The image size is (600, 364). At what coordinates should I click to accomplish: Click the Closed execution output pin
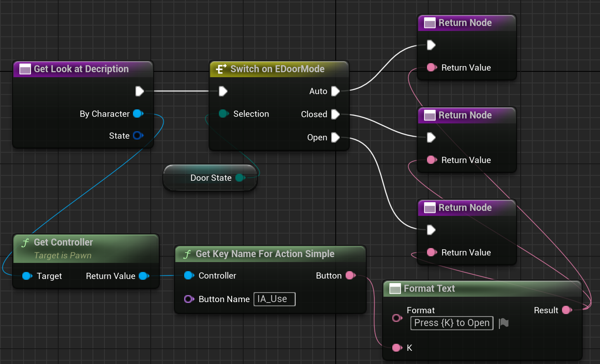pyautogui.click(x=336, y=114)
